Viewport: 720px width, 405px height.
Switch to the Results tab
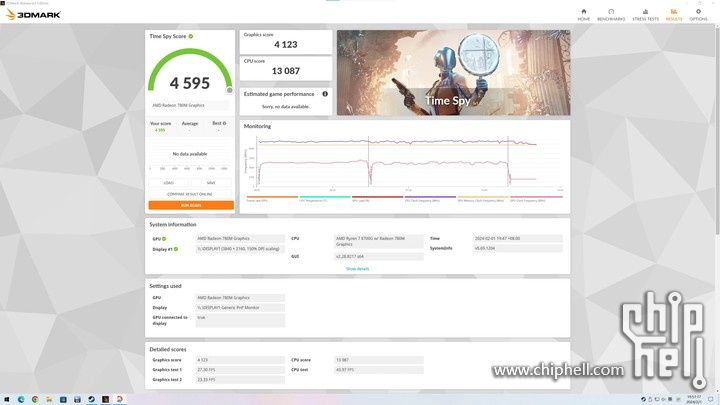point(674,14)
